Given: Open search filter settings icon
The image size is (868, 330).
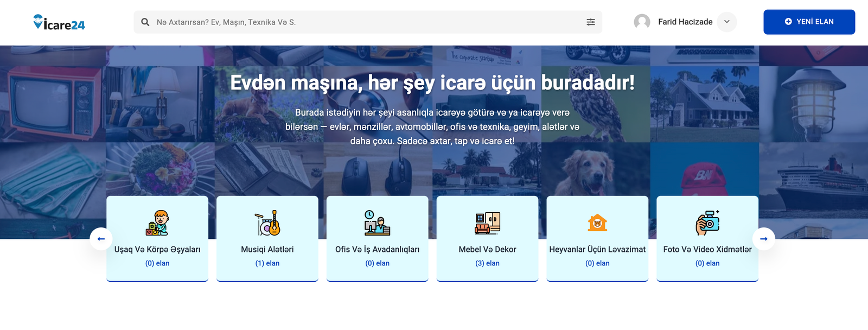Looking at the screenshot, I should (x=591, y=22).
